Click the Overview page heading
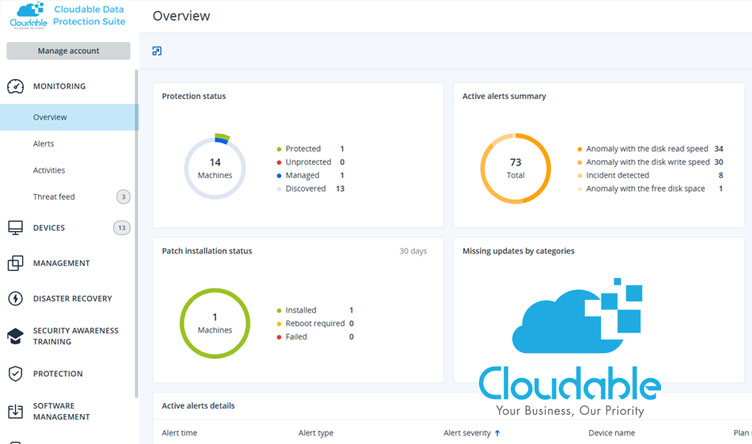The height and width of the screenshot is (444, 752). pos(181,16)
